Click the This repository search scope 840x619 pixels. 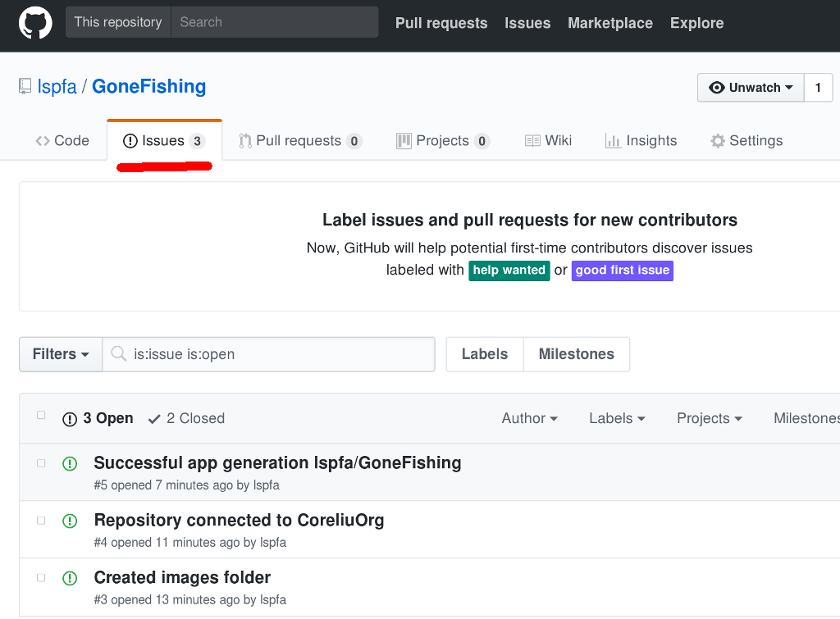[118, 22]
